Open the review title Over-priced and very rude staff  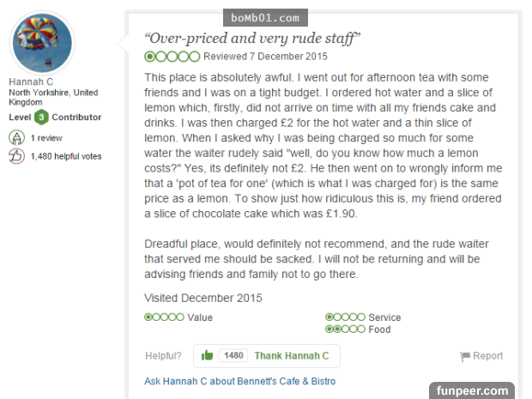pyautogui.click(x=252, y=38)
